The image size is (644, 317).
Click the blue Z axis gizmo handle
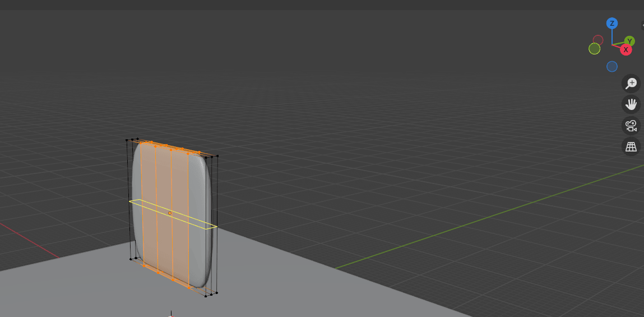(x=612, y=23)
